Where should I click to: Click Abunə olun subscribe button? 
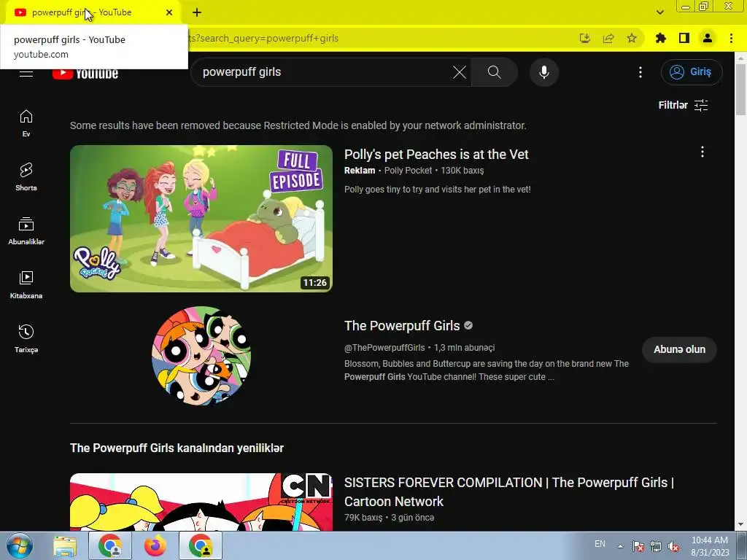[x=679, y=349]
